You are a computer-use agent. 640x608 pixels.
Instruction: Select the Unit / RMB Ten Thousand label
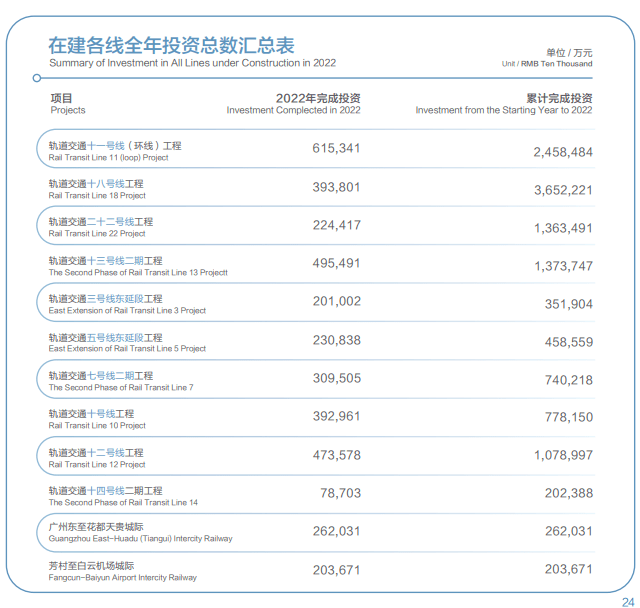(547, 63)
